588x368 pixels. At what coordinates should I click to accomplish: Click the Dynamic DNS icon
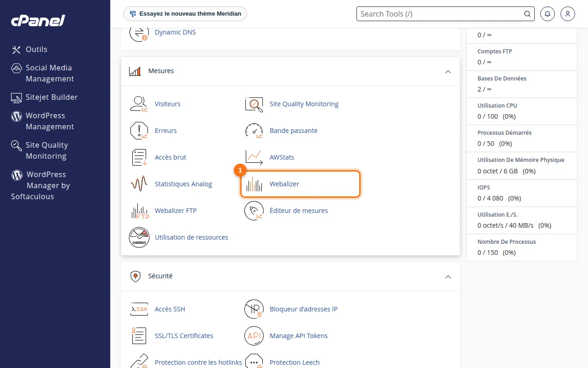click(139, 32)
